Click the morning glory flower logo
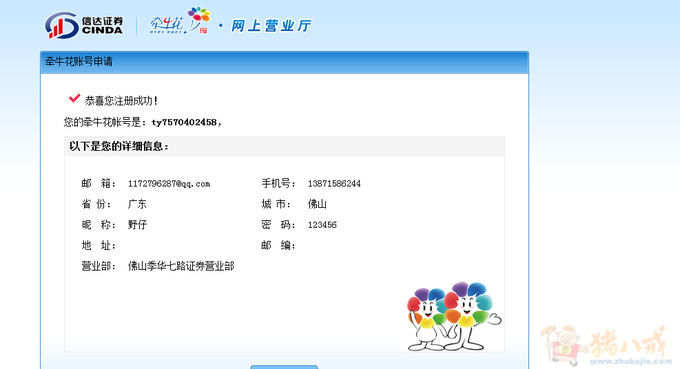Image resolution: width=680 pixels, height=369 pixels. pyautogui.click(x=180, y=20)
